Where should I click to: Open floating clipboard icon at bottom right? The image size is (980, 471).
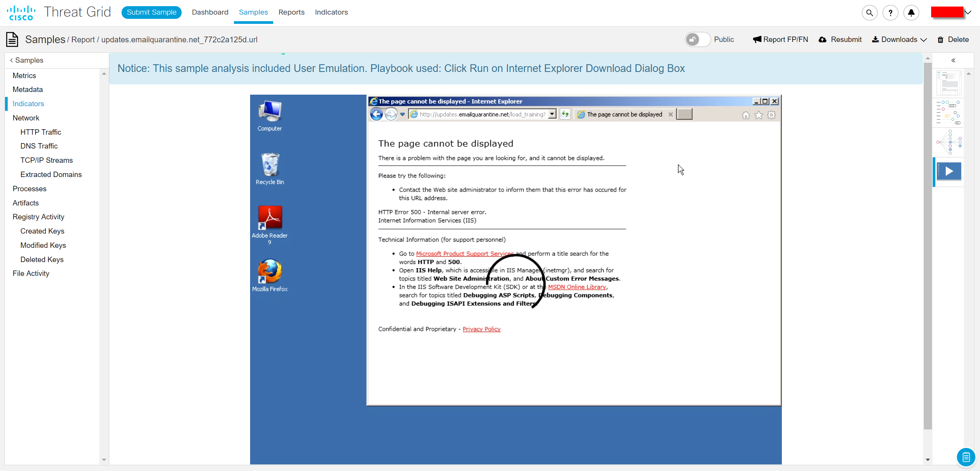966,457
